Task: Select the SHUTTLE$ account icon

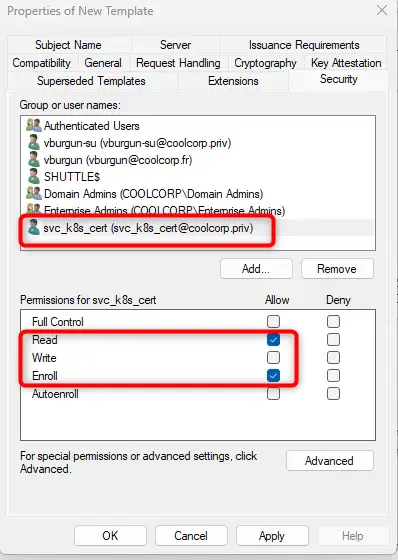Action: click(x=34, y=176)
